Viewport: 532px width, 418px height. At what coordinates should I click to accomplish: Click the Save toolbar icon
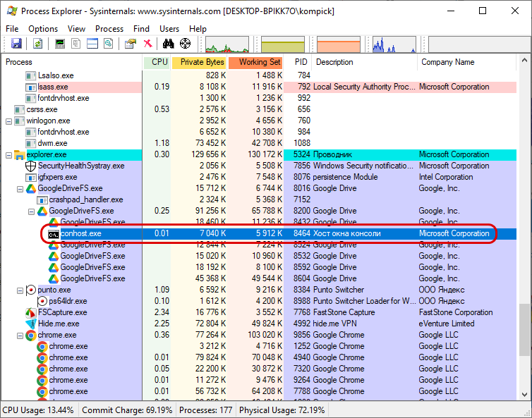pyautogui.click(x=16, y=44)
